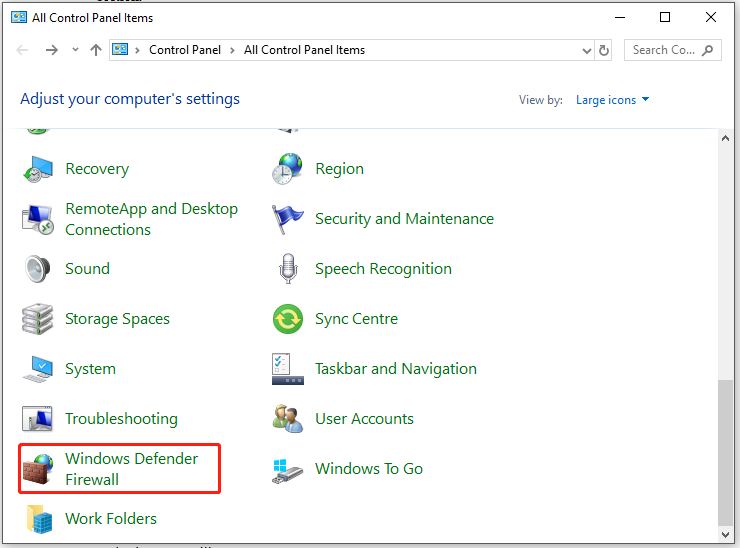Click the Windows To Go USB icon

[288, 471]
